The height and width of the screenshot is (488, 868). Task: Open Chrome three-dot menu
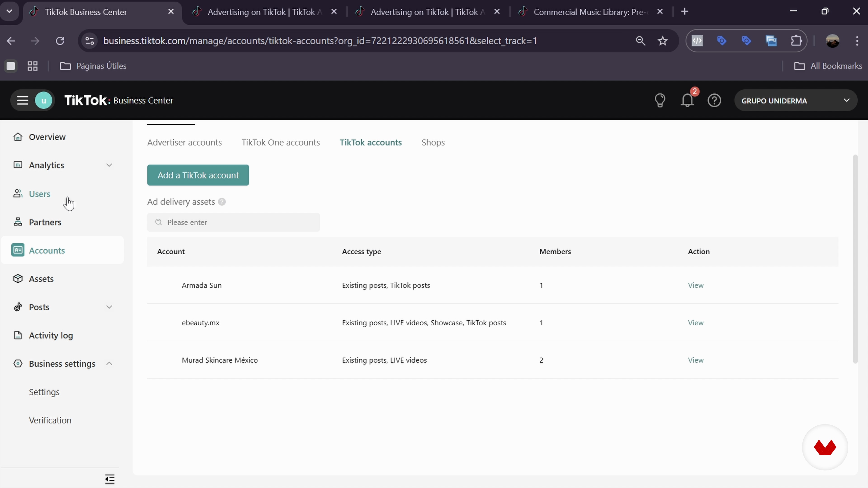point(857,41)
